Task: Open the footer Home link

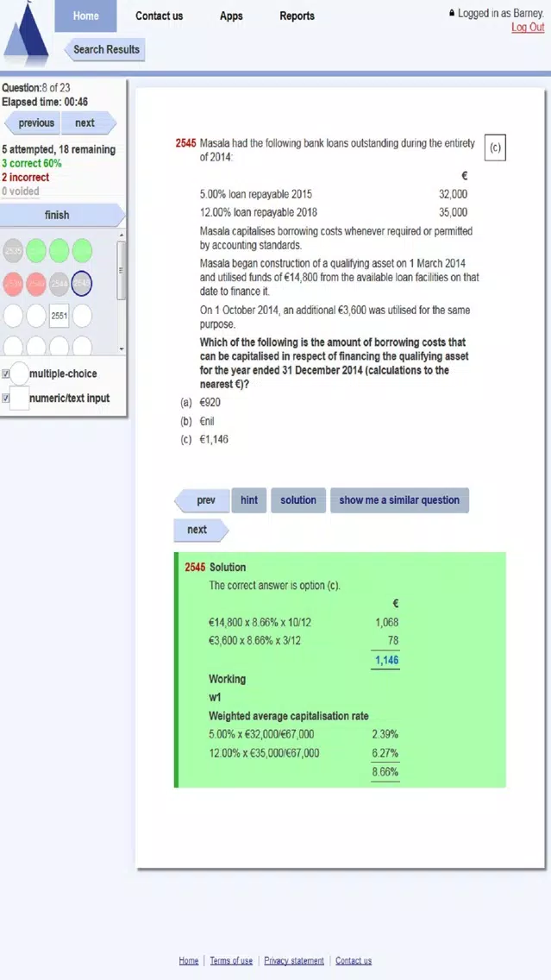Action: click(189, 961)
